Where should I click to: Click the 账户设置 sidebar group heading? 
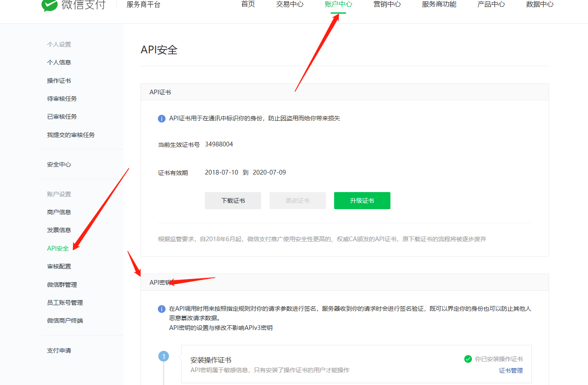click(59, 194)
